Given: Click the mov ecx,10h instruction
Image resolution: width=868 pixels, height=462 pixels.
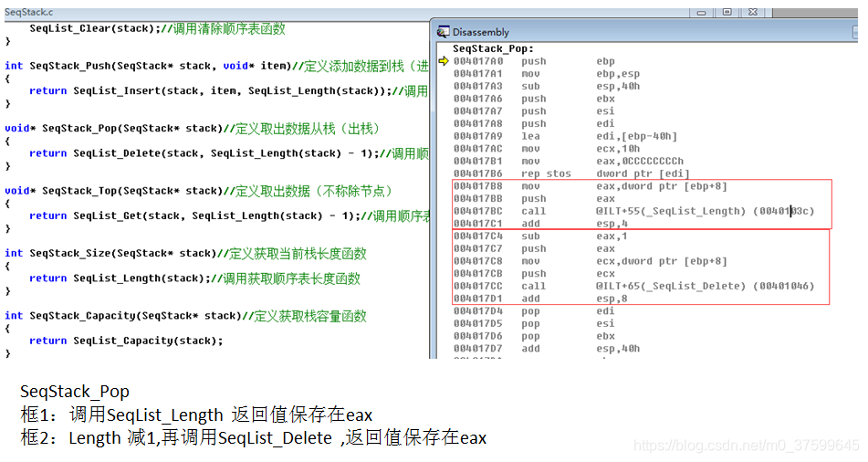Looking at the screenshot, I should [580, 149].
